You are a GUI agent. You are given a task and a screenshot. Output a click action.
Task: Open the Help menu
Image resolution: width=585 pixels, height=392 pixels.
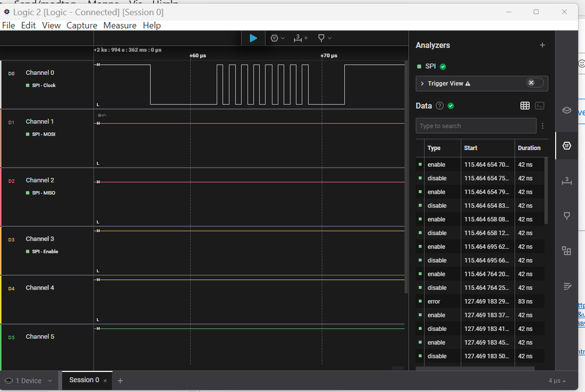(152, 25)
